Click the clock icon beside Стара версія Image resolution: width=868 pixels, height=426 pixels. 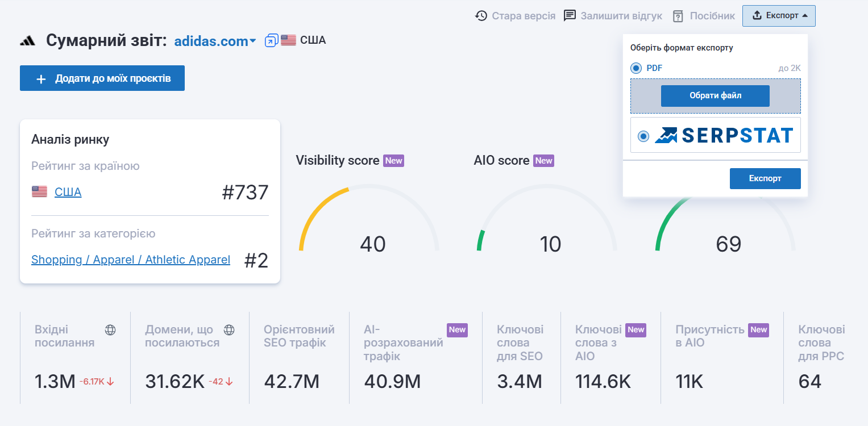pos(481,16)
